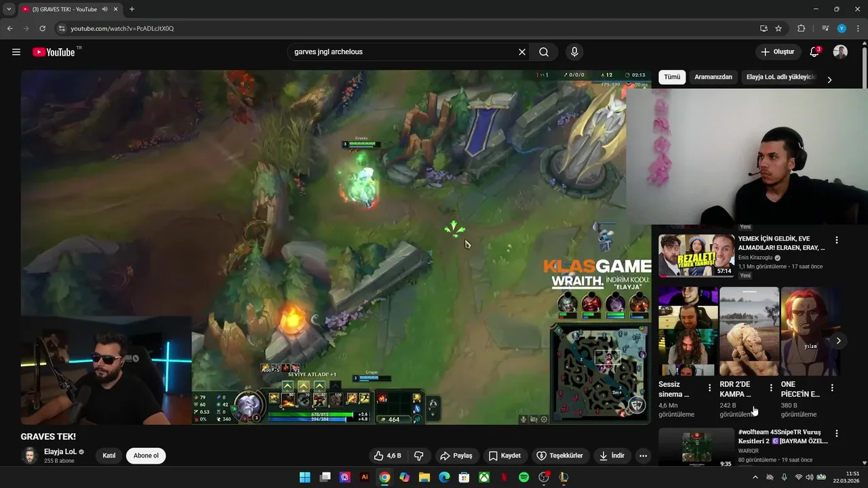Open the account avatar menu
This screenshot has height=488, width=868.
pos(840,52)
